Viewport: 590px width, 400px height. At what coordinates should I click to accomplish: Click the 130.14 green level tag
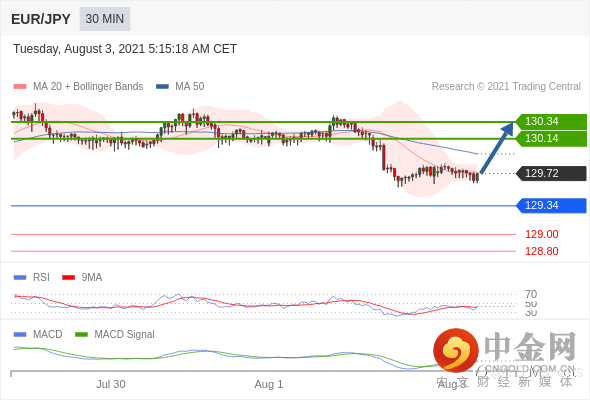coord(551,138)
